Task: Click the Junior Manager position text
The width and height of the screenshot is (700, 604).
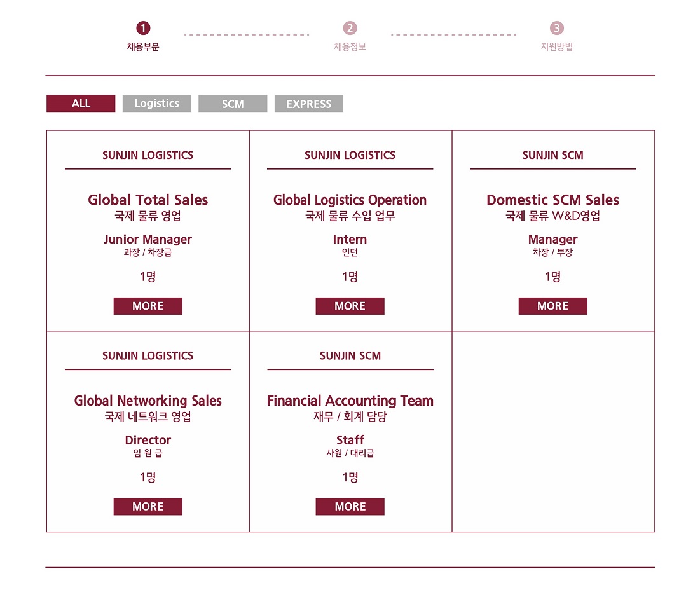Action: pyautogui.click(x=148, y=239)
